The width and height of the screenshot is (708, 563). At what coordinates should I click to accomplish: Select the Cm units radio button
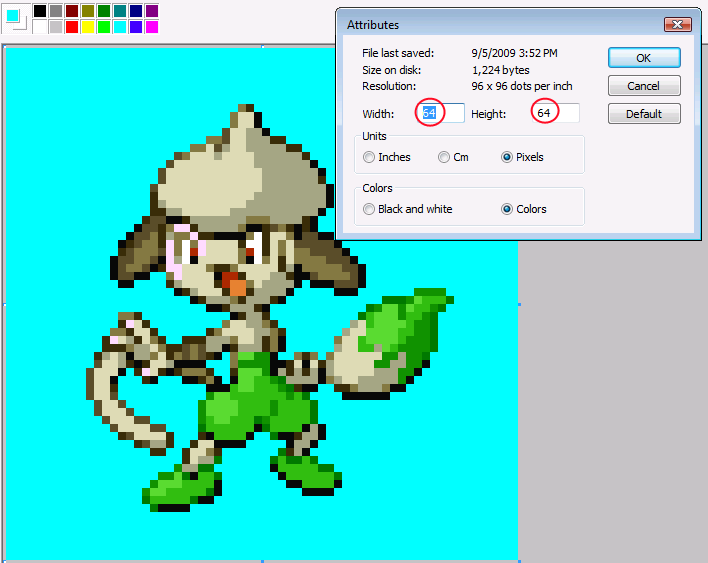tap(444, 157)
